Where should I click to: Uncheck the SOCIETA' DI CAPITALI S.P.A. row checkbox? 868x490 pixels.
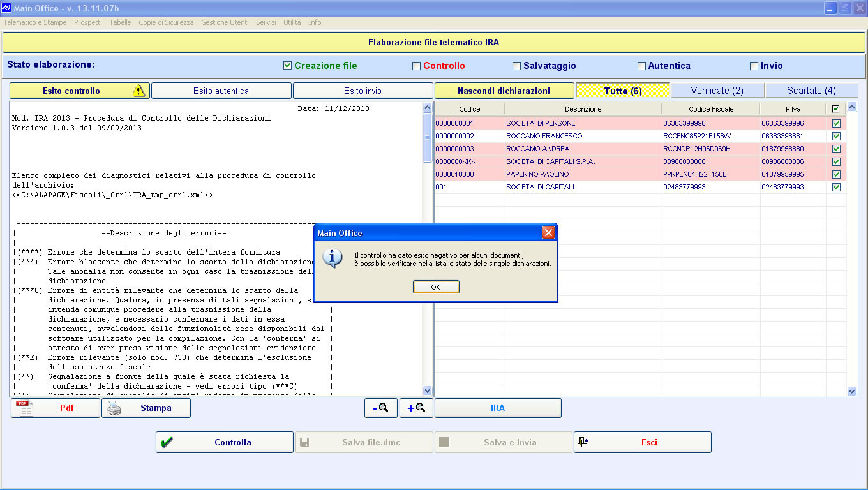(x=836, y=161)
